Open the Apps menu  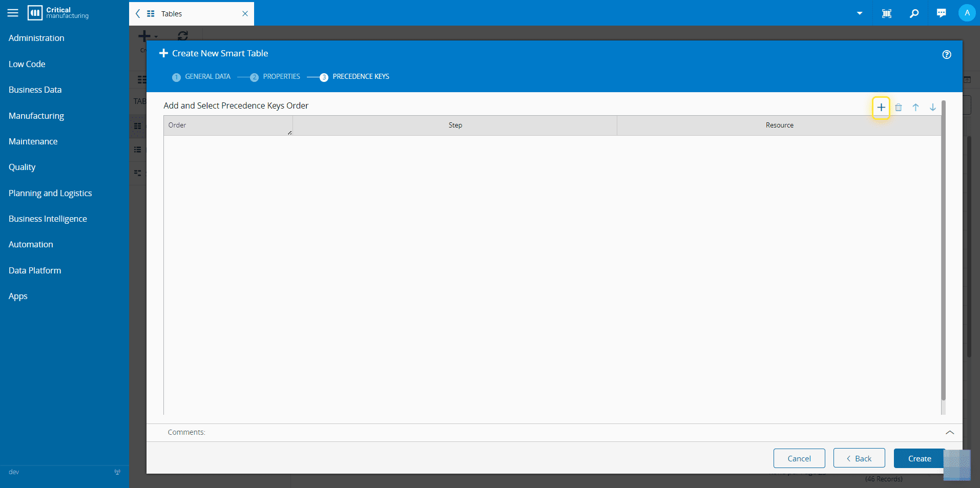point(18,296)
